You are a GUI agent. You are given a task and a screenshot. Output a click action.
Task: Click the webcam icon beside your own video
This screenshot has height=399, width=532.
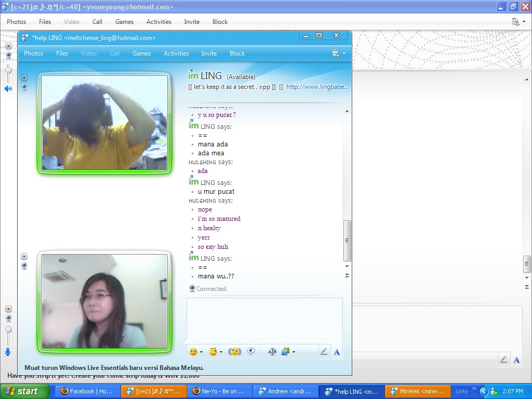[x=24, y=265]
